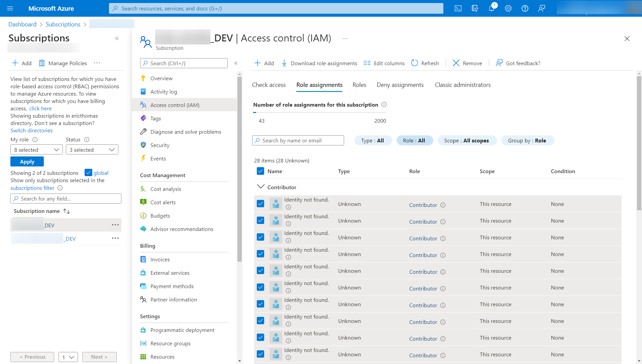The height and width of the screenshot is (364, 642).
Task: Click the Dashboard breadcrumb link
Action: 22,24
